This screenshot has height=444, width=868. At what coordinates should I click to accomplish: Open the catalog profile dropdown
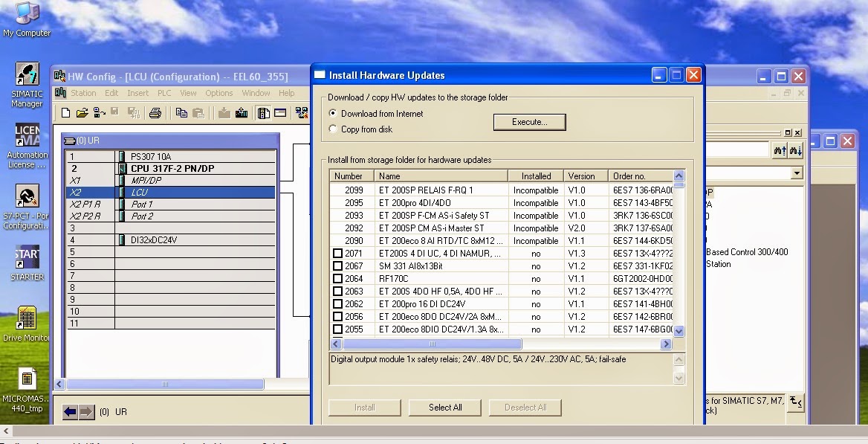click(796, 172)
